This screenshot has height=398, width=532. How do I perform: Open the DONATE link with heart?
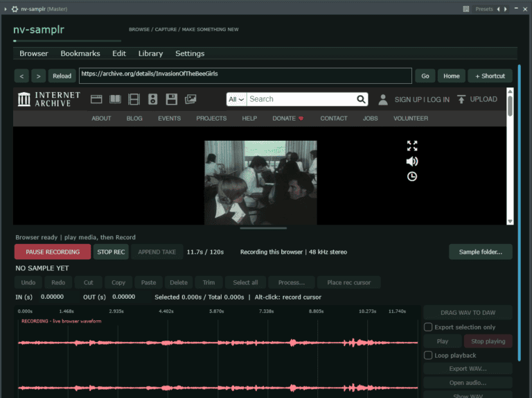[288, 118]
